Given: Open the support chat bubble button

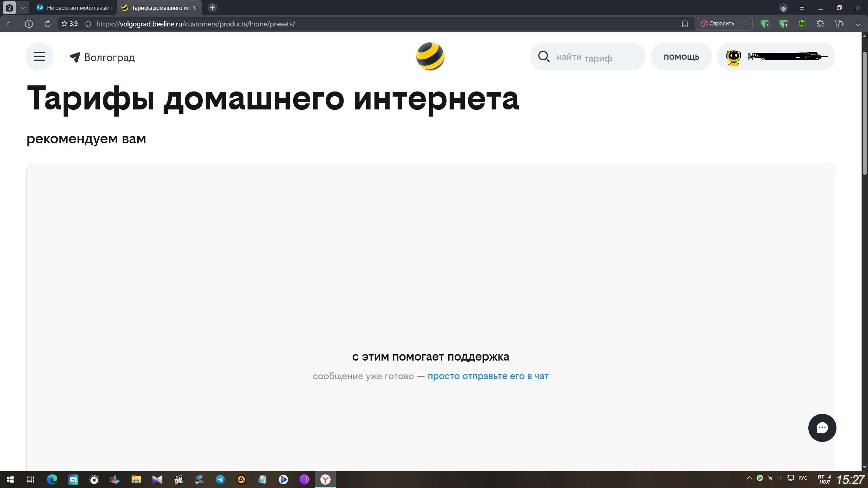Looking at the screenshot, I should [x=822, y=428].
